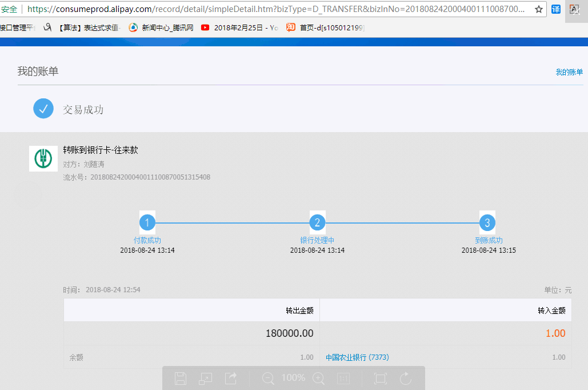Open the 中国农业银行 (7373) link
This screenshot has height=390, width=588.
(x=357, y=357)
